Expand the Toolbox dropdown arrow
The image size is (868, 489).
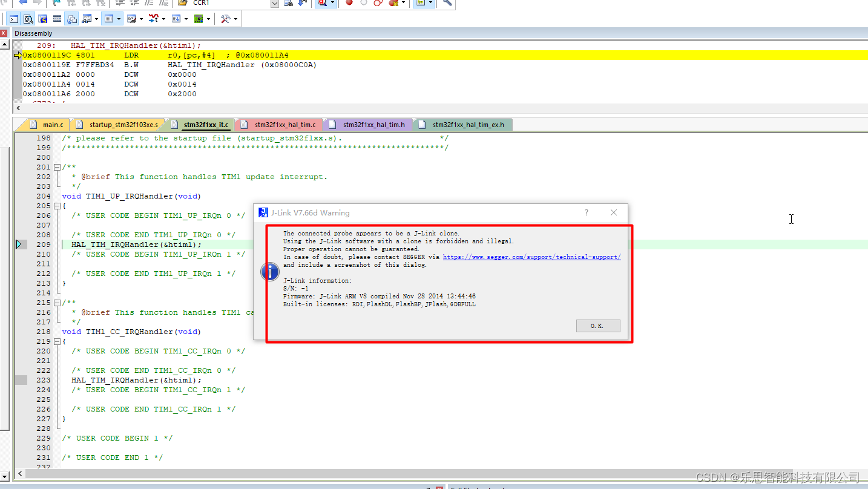(x=235, y=19)
